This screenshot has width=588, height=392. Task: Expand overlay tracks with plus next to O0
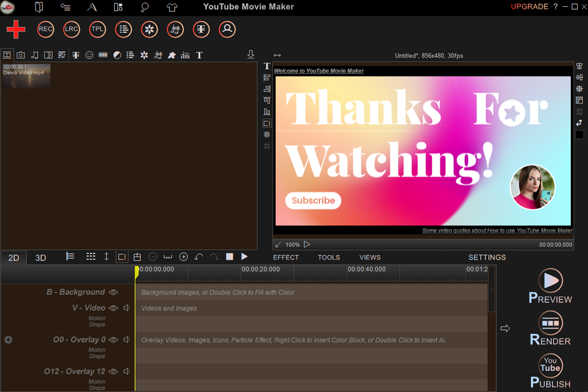click(8, 340)
